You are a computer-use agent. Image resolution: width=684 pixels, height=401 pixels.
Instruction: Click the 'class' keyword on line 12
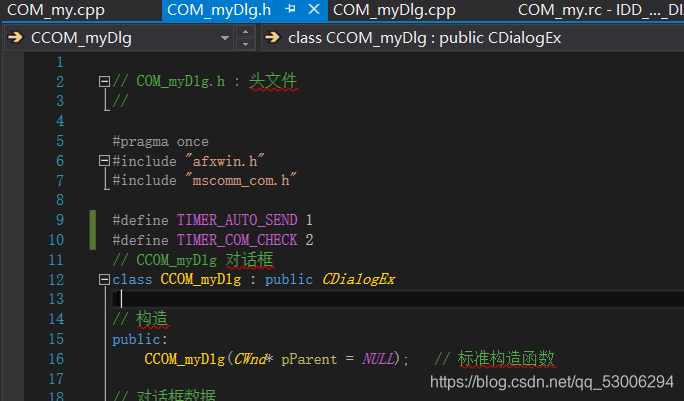point(132,279)
